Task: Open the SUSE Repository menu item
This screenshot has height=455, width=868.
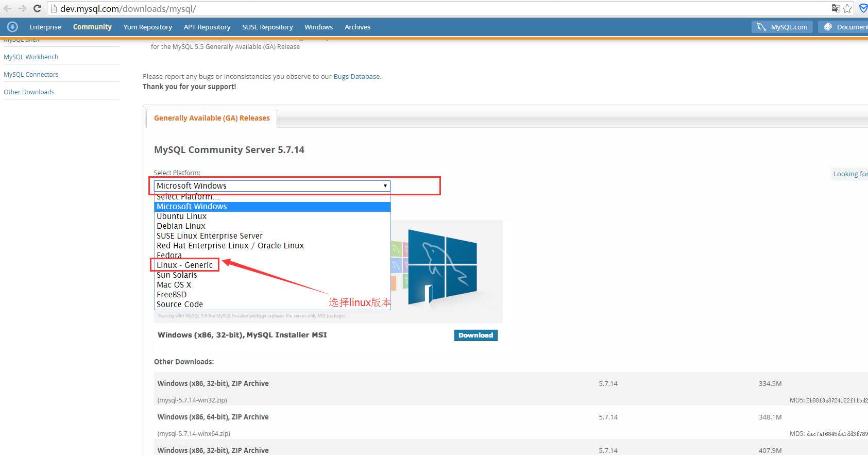Action: (x=267, y=27)
